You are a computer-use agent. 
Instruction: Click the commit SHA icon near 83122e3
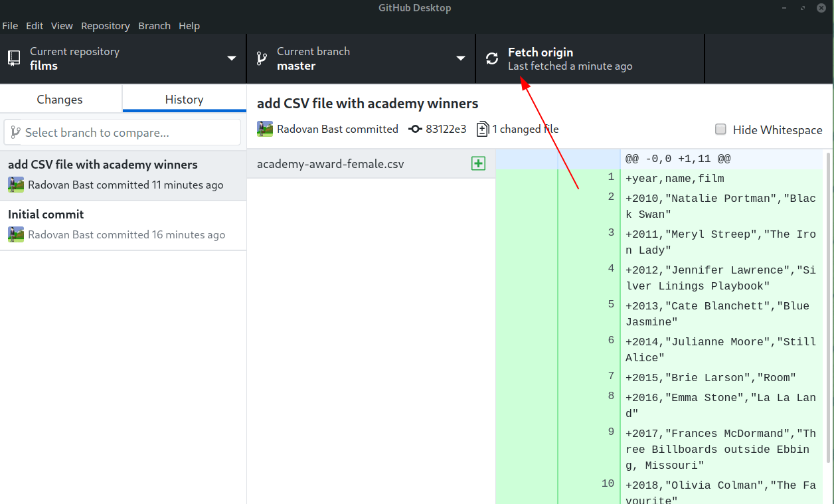click(x=415, y=129)
